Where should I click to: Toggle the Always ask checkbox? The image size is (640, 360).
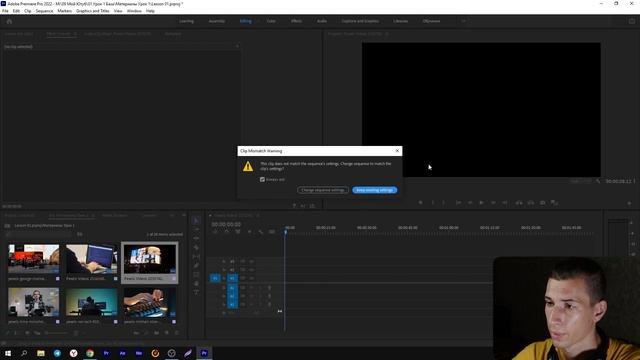click(262, 179)
